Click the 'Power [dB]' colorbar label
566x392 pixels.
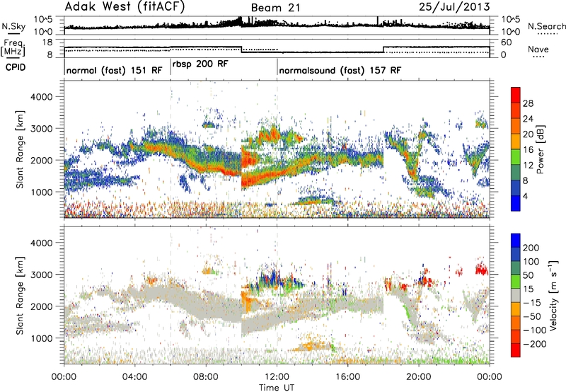tap(540, 149)
